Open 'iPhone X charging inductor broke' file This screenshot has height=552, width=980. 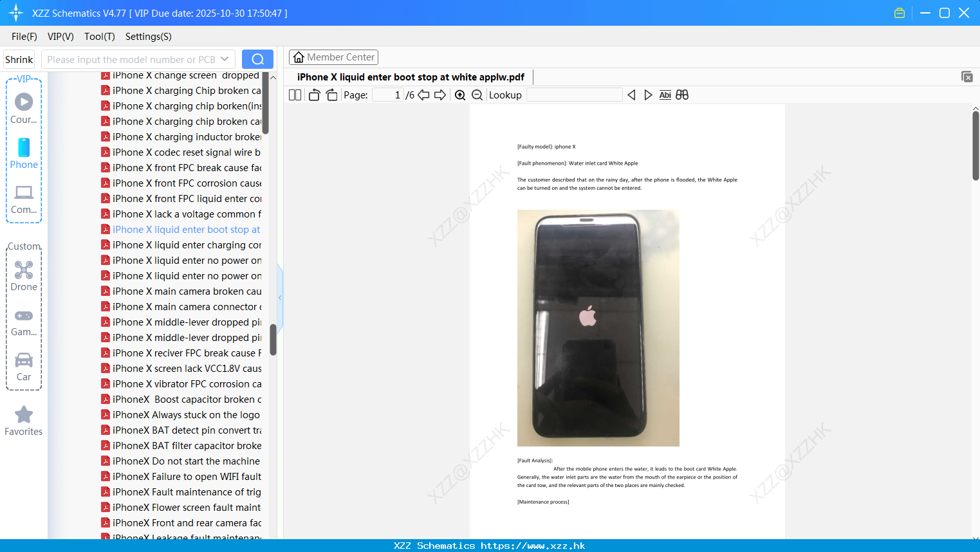[x=181, y=137]
